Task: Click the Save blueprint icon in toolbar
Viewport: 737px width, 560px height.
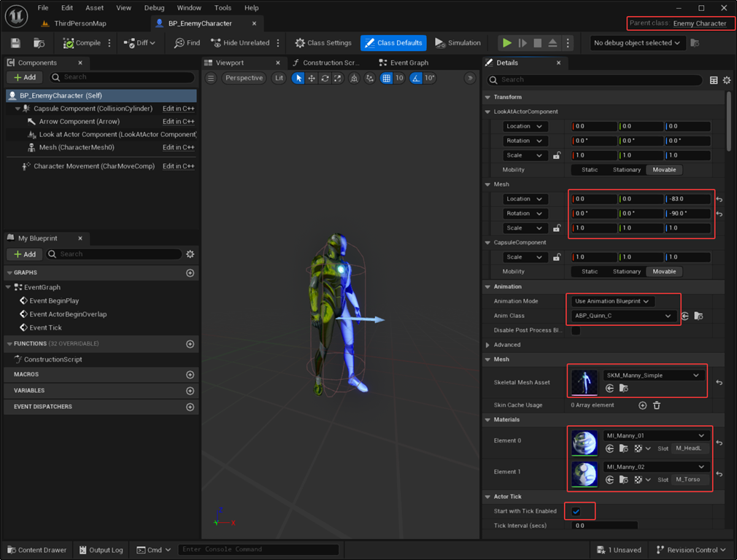Action: click(x=15, y=43)
